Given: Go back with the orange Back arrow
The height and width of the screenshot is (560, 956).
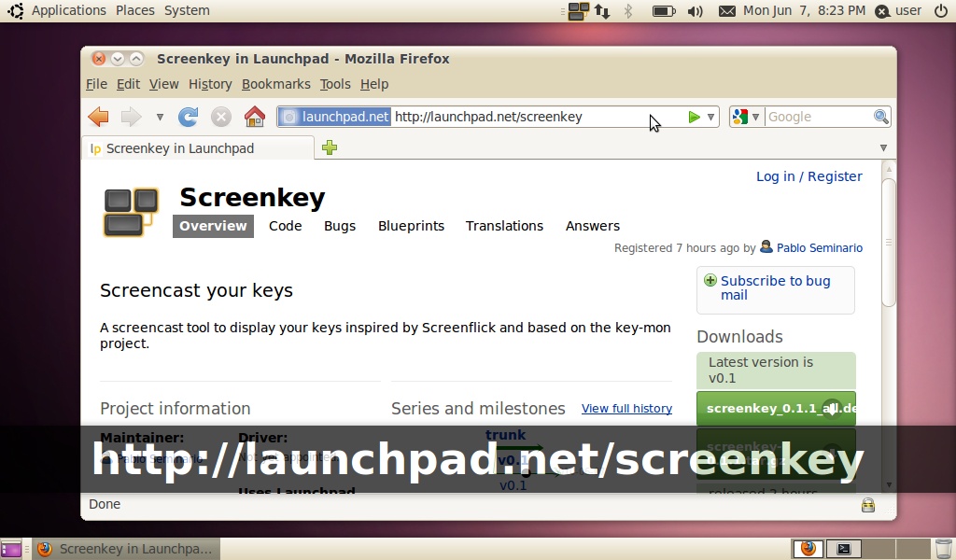Looking at the screenshot, I should point(98,117).
